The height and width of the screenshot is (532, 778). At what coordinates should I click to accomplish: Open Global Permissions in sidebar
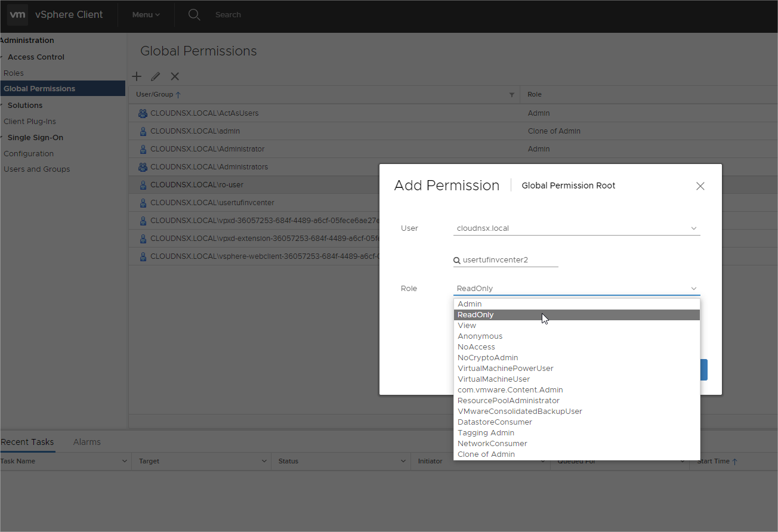point(63,89)
